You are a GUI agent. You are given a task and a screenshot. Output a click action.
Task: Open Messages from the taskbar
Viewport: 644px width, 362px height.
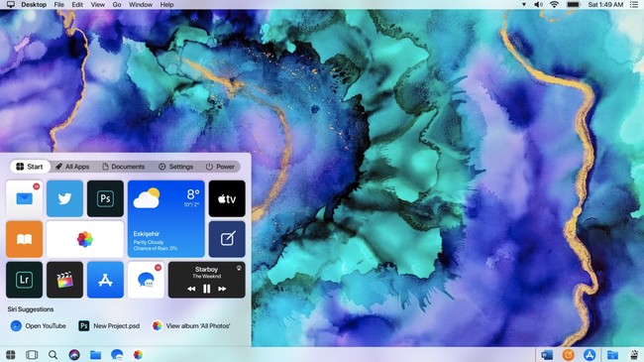point(117,355)
